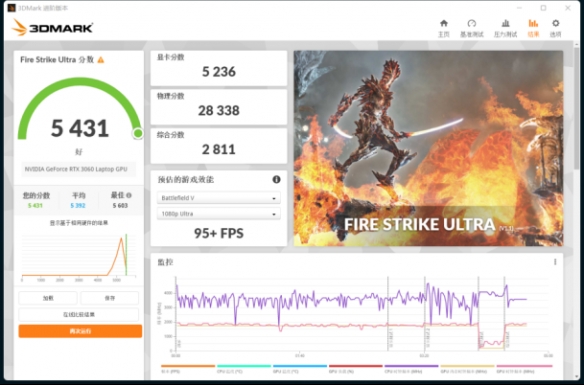The image size is (584, 385).
Task: Click the Fire Strike Ultra banner image
Action: [x=428, y=148]
